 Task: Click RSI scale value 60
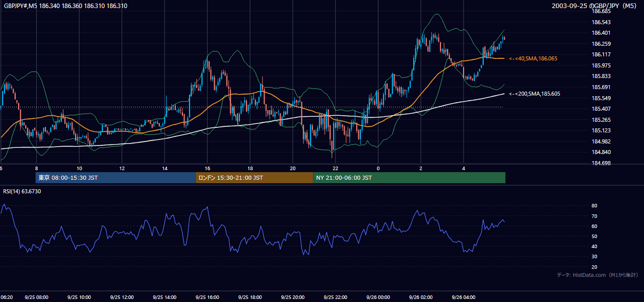tap(595, 226)
